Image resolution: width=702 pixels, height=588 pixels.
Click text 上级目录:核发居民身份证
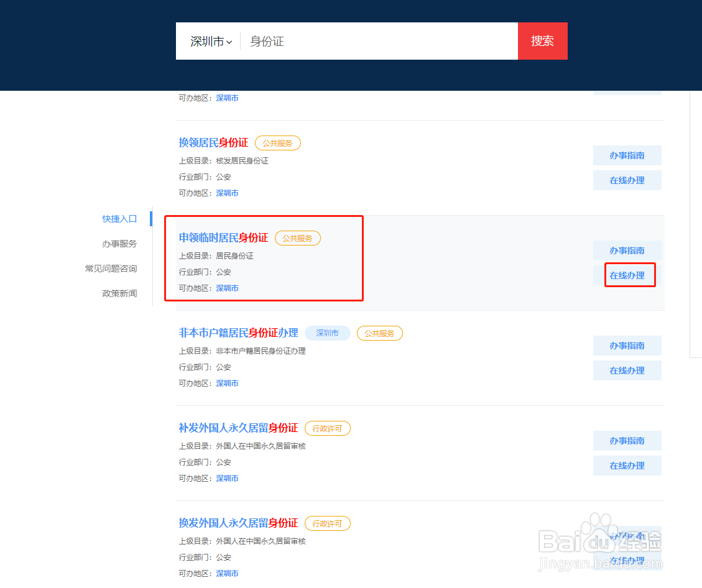(x=224, y=160)
